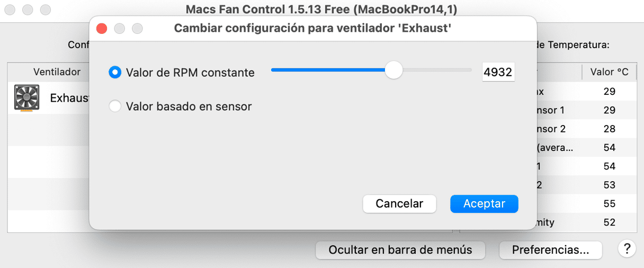This screenshot has height=268, width=644.
Task: Click the dialog title bar text
Action: (x=312, y=29)
